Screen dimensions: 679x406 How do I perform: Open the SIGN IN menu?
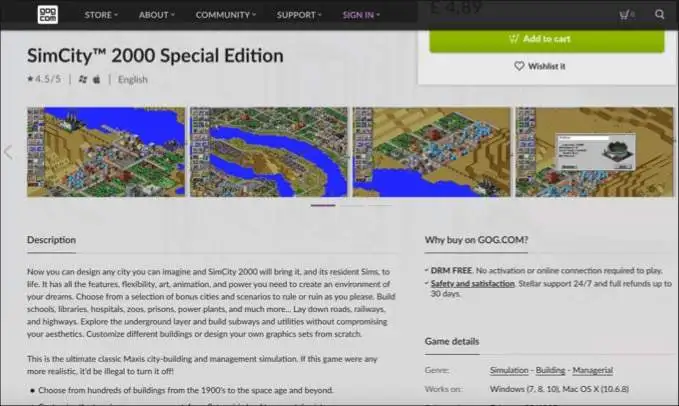pos(361,15)
